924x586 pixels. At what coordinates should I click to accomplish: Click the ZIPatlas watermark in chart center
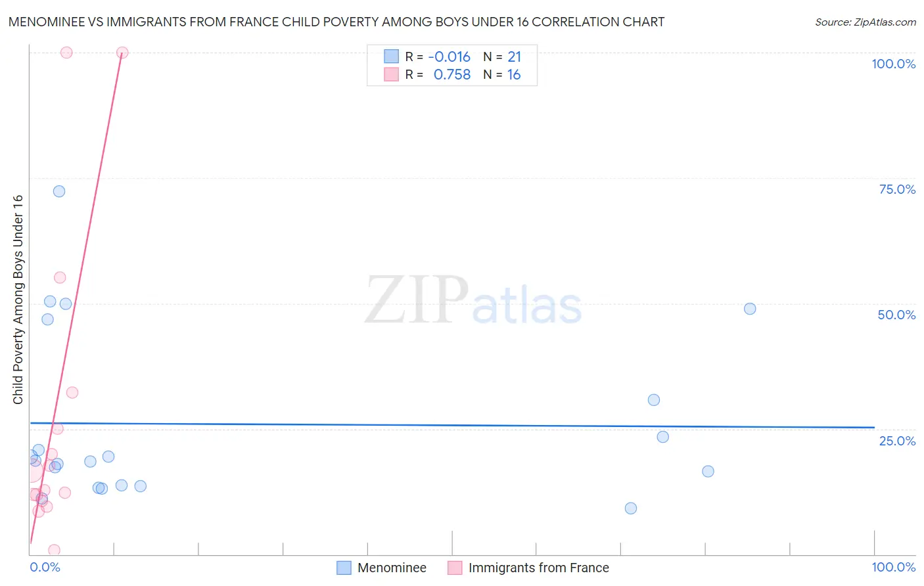[x=473, y=301]
